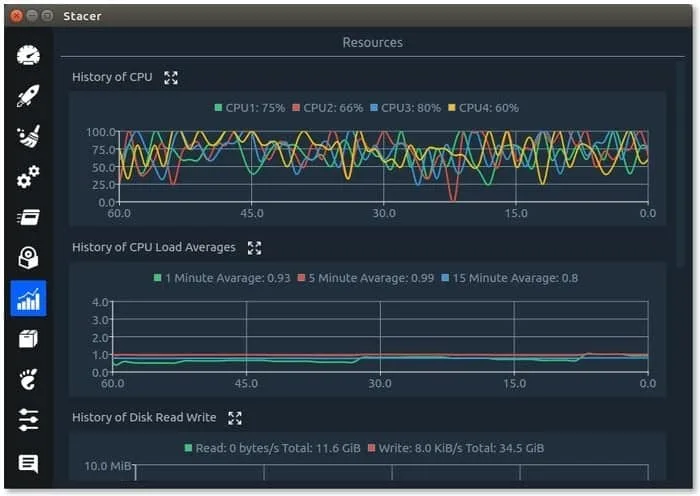Open Gnome Settings footprint icon
The width and height of the screenshot is (700, 496).
point(28,379)
